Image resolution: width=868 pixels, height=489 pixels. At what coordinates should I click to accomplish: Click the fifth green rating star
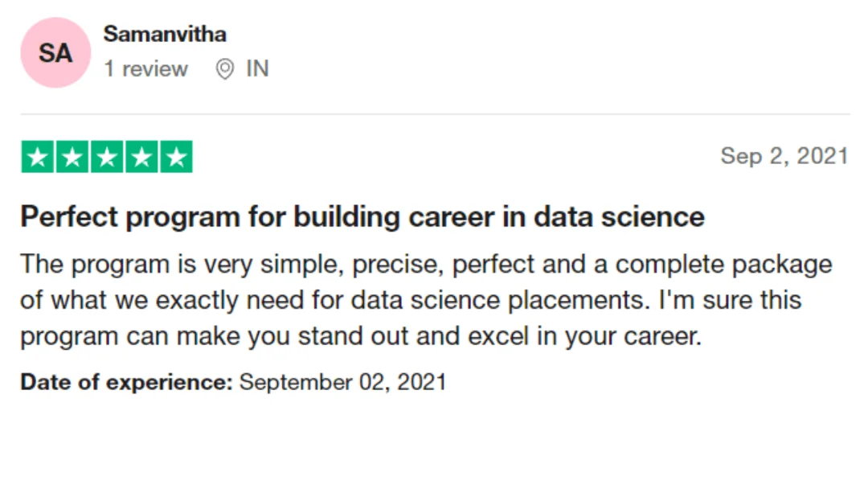(x=177, y=158)
